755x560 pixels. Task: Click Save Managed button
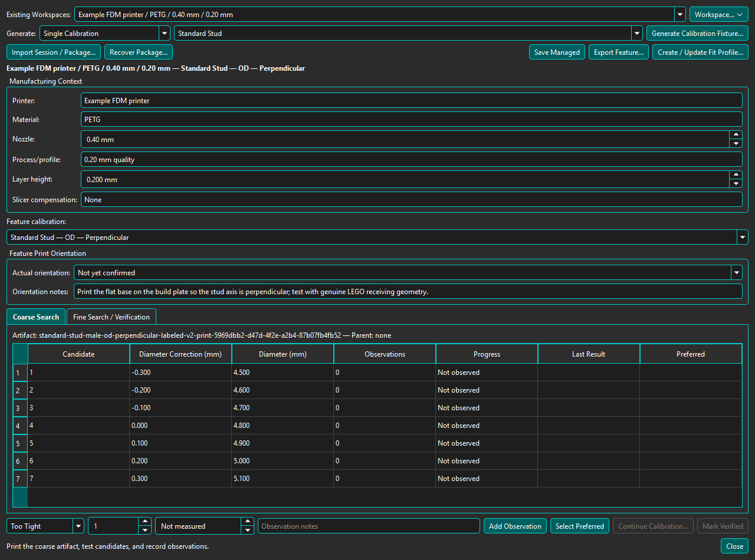[x=557, y=52]
